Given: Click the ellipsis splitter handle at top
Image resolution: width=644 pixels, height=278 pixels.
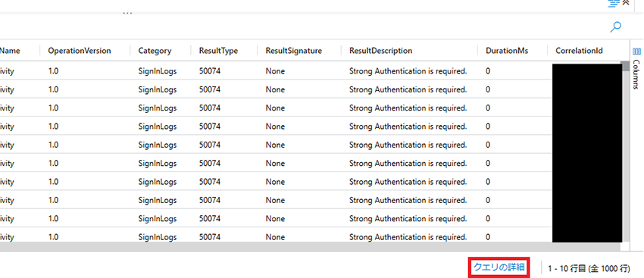Looking at the screenshot, I should pos(128,13).
